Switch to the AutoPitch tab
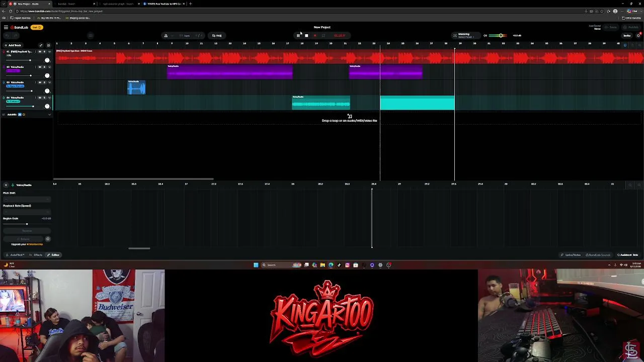 click(16, 255)
